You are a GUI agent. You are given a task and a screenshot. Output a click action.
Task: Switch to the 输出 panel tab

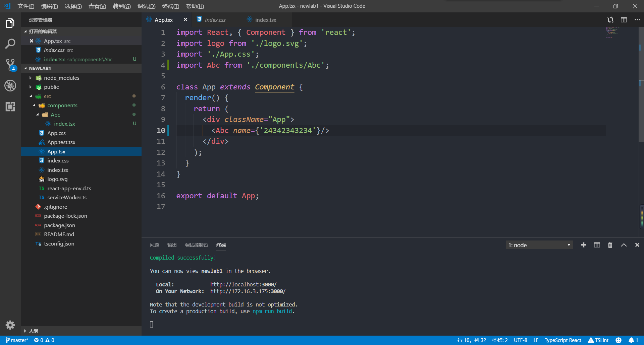(x=172, y=245)
